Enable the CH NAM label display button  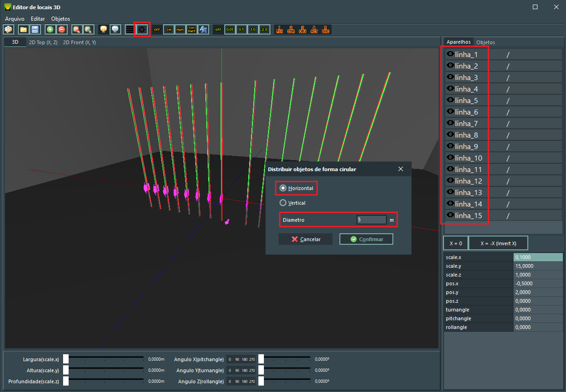[x=192, y=29]
